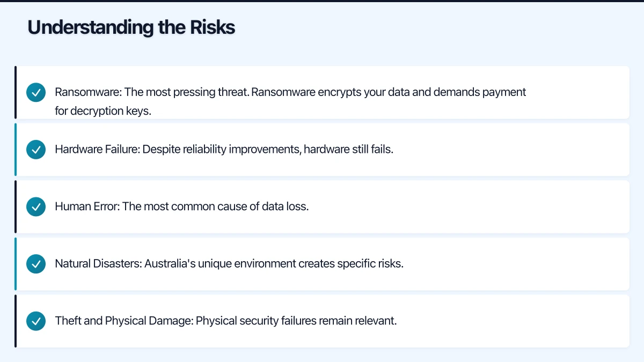This screenshot has height=362, width=644.
Task: Click the 'Theft and Physical Damage:' label
Action: pyautogui.click(x=124, y=321)
